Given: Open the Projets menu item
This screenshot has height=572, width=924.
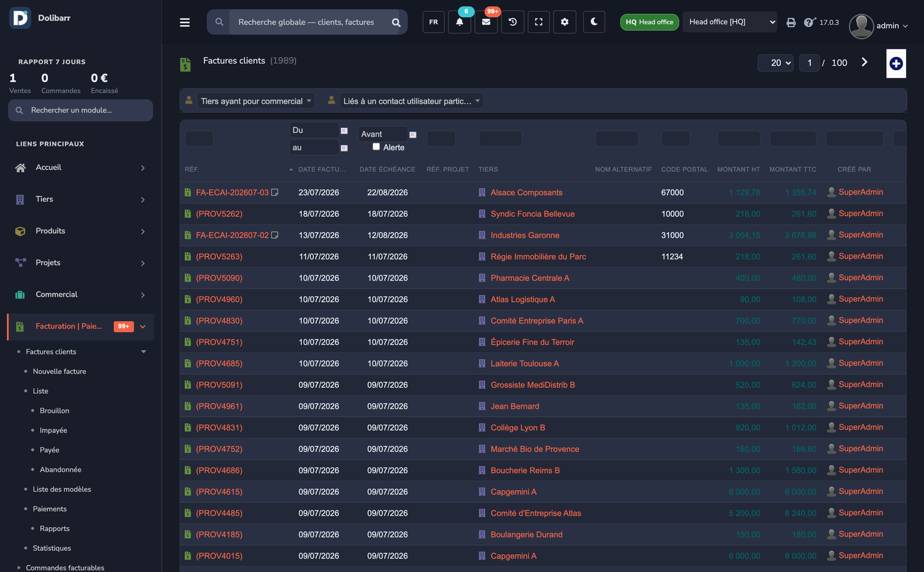Looking at the screenshot, I should pyautogui.click(x=81, y=263).
